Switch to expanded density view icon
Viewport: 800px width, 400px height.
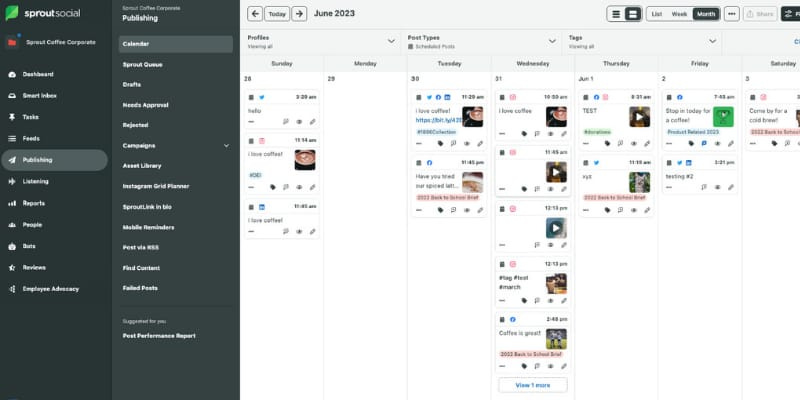pyautogui.click(x=633, y=14)
